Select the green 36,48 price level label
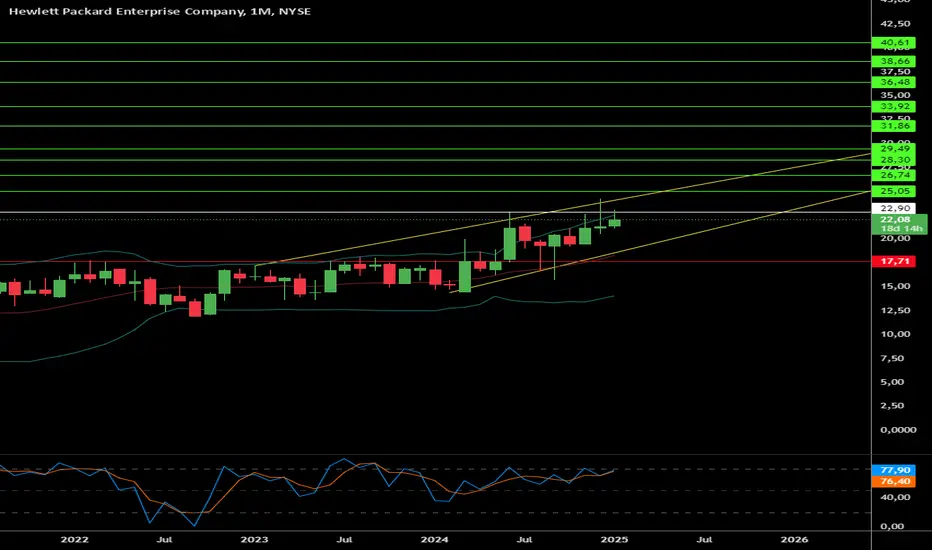932x550 pixels. pyautogui.click(x=893, y=82)
